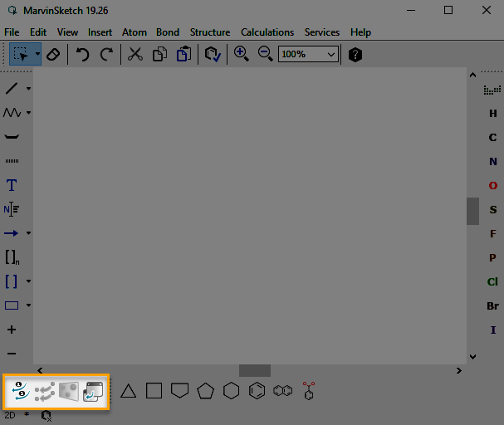Open the Structure menu
Image resolution: width=504 pixels, height=425 pixels.
[x=210, y=32]
